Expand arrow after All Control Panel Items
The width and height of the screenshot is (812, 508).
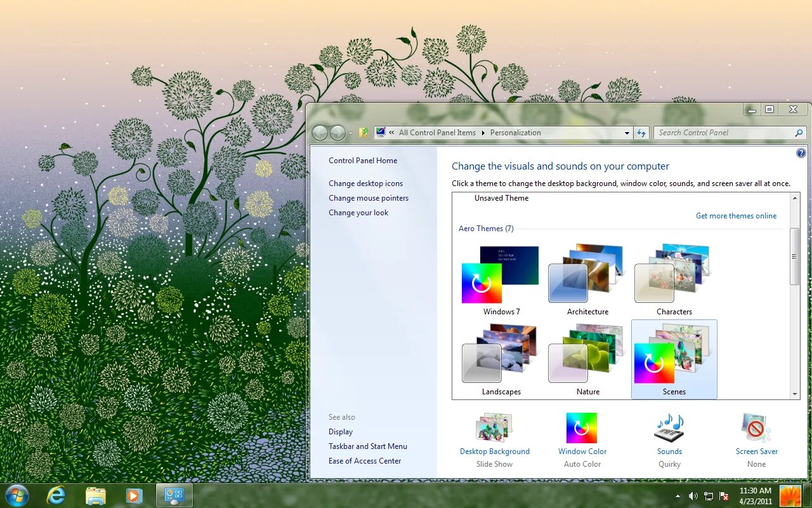[x=483, y=133]
